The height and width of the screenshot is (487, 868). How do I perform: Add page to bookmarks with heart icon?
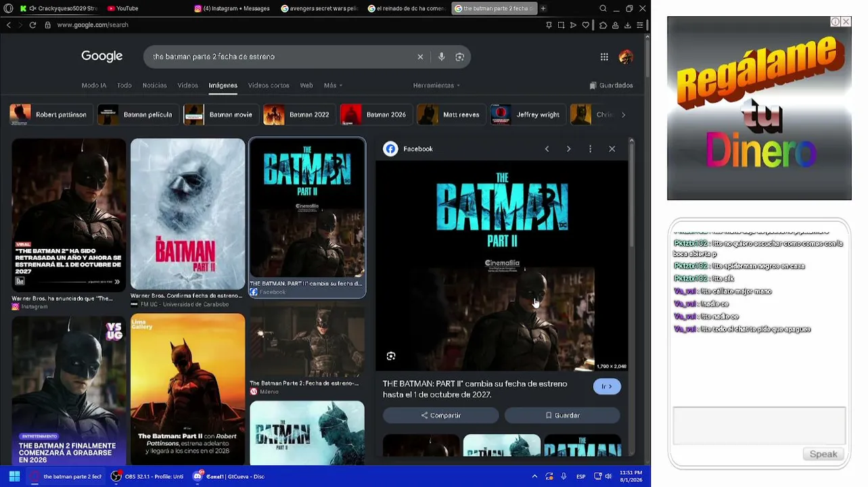click(x=586, y=25)
